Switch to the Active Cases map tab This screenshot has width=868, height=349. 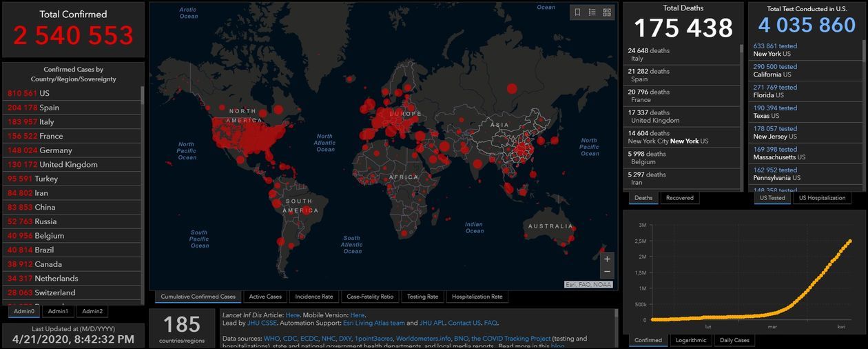coord(265,297)
